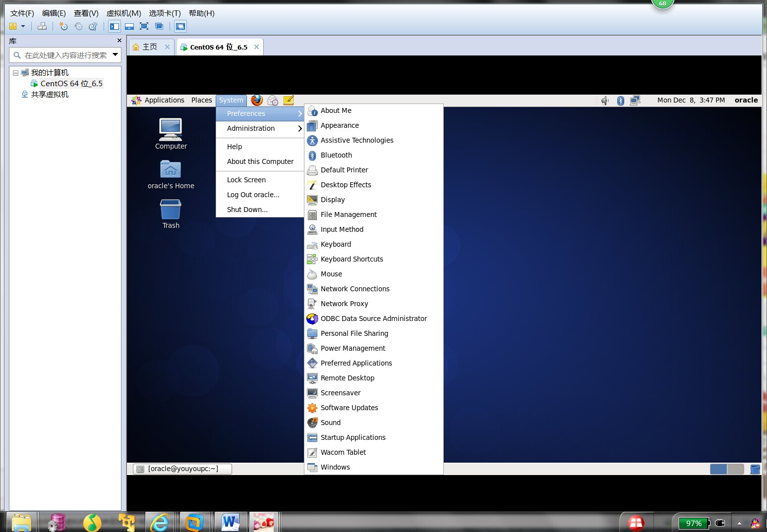This screenshot has height=532, width=767.
Task: Choose Log Out oracle... entry
Action: (260, 195)
